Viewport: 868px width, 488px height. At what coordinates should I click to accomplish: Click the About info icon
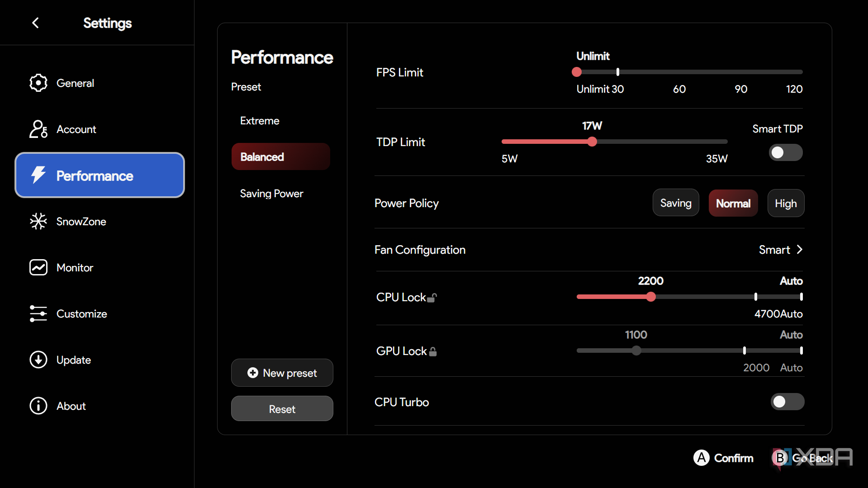click(x=38, y=406)
